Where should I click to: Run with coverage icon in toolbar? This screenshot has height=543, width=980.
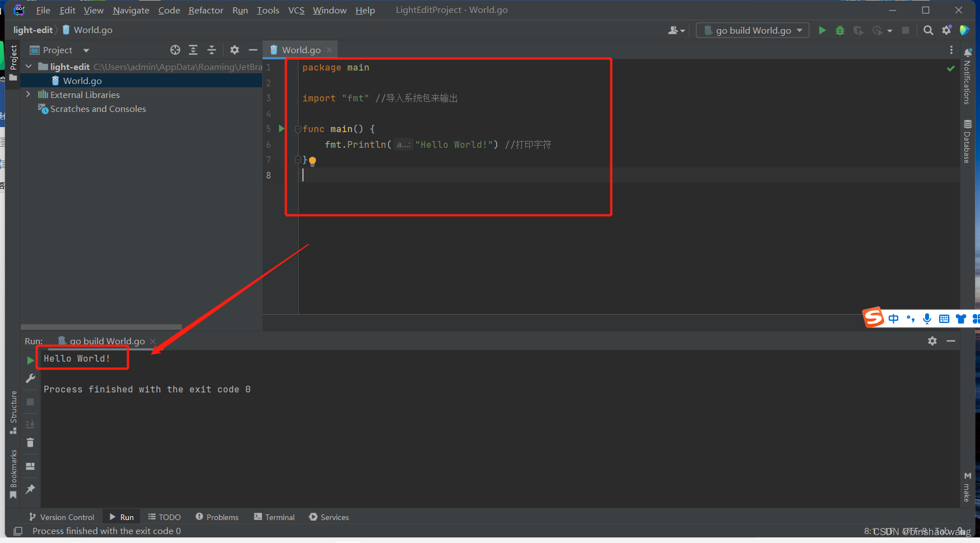(858, 30)
